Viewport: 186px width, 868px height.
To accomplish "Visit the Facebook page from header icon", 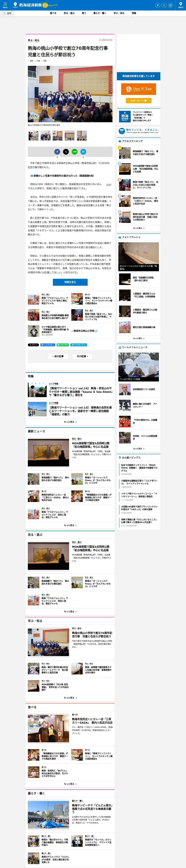I will point(158,5).
